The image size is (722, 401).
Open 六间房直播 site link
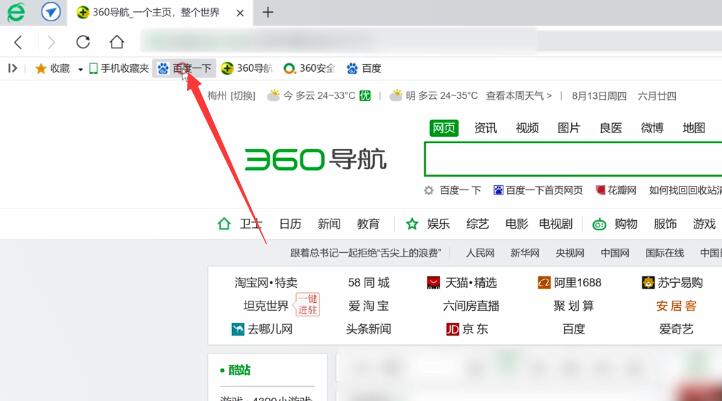pyautogui.click(x=471, y=306)
